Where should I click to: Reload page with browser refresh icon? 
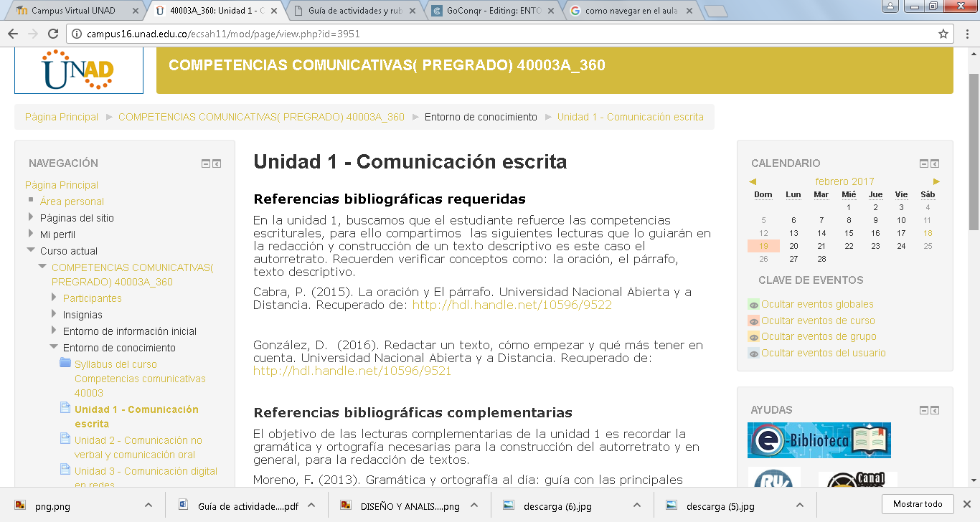tap(52, 34)
